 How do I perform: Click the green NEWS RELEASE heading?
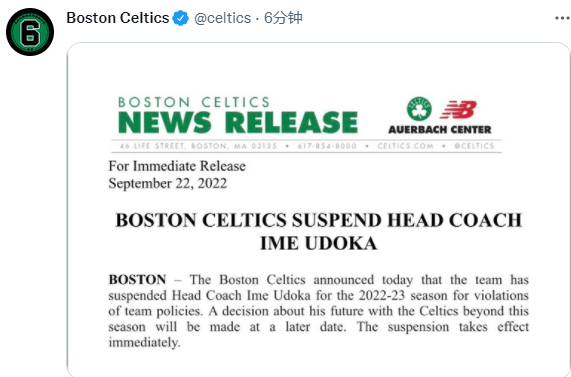click(x=238, y=122)
